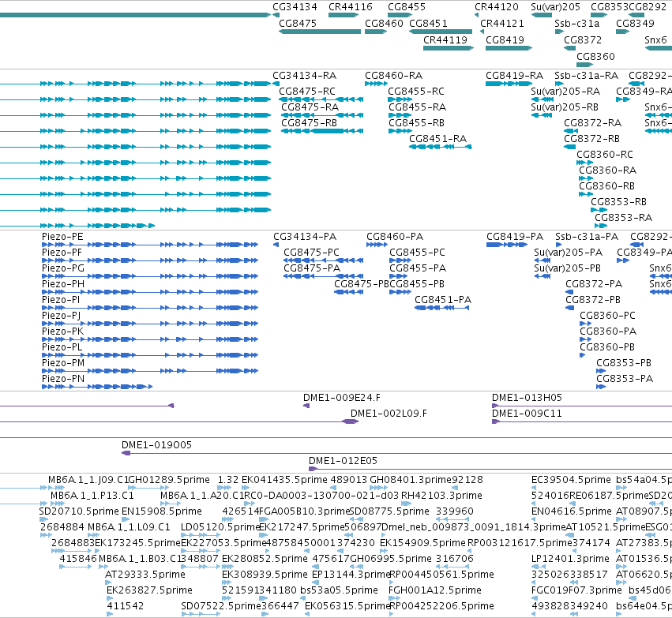
Task: Click clone DME1-009E24.F
Action: click(342, 398)
